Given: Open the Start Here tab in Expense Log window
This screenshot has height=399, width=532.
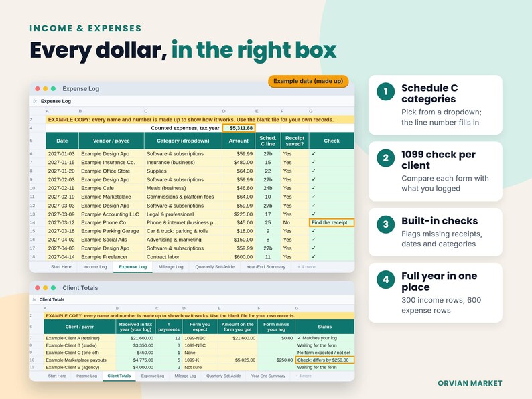Looking at the screenshot, I should click(61, 267).
